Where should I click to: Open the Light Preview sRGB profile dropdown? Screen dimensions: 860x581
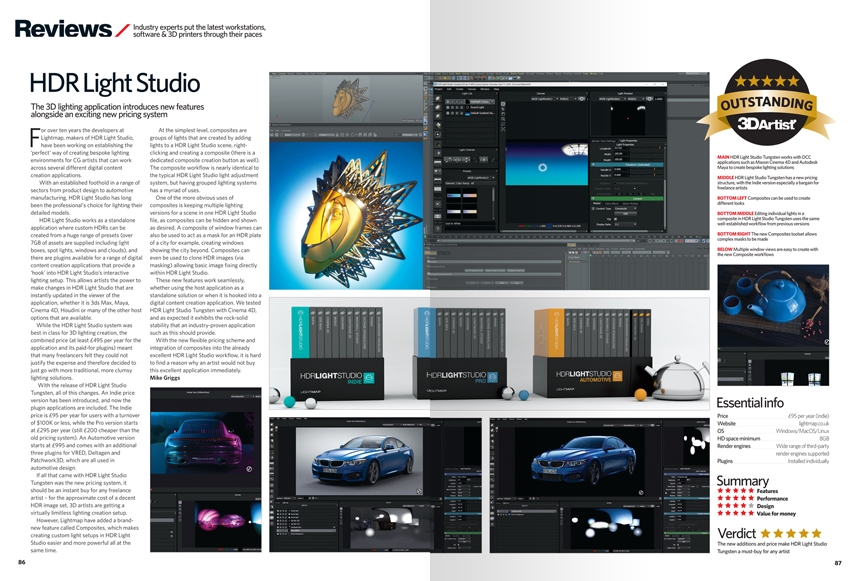click(613, 99)
